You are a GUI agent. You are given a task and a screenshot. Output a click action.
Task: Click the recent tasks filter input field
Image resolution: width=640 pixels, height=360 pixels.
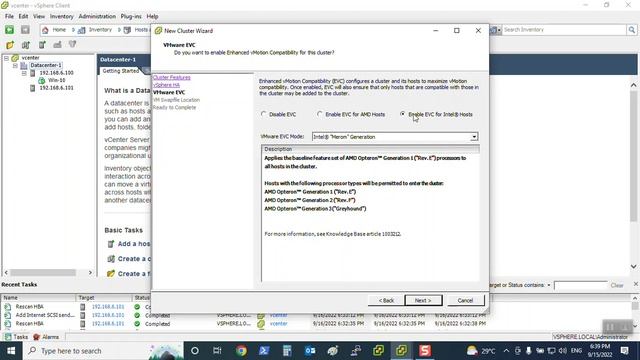point(580,285)
